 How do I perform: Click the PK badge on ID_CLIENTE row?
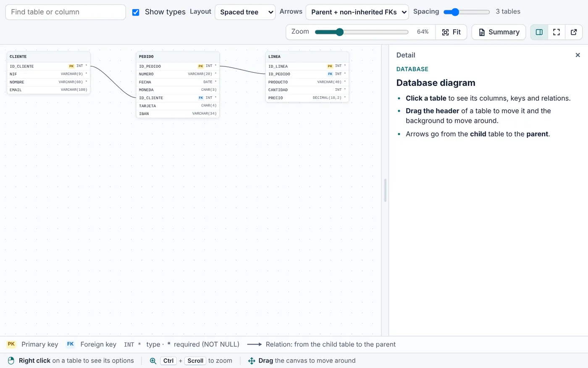point(71,66)
